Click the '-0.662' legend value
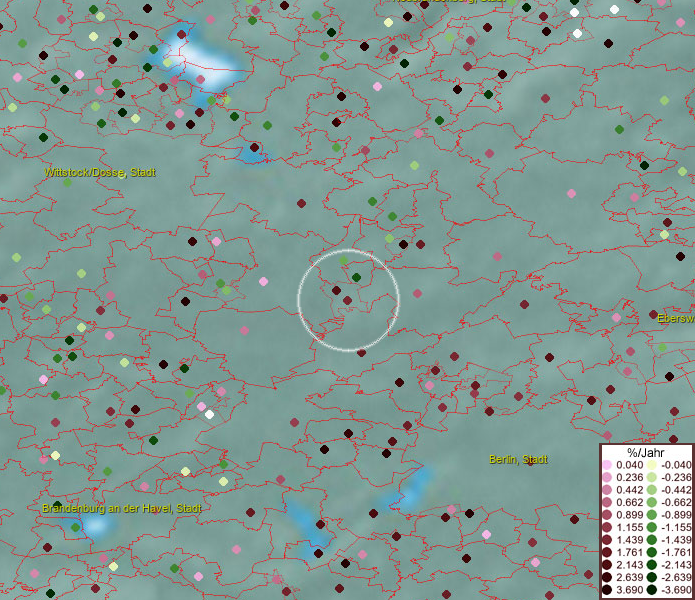The height and width of the screenshot is (600, 695). (x=676, y=503)
